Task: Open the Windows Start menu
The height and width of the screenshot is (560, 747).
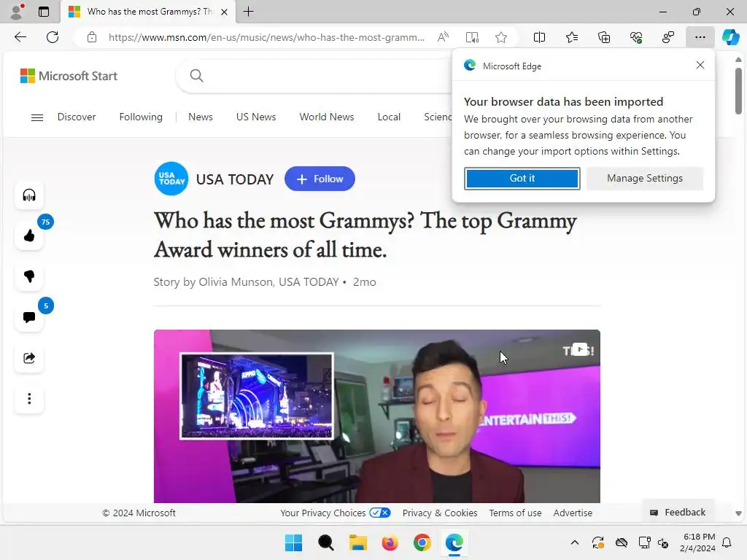Action: click(293, 542)
